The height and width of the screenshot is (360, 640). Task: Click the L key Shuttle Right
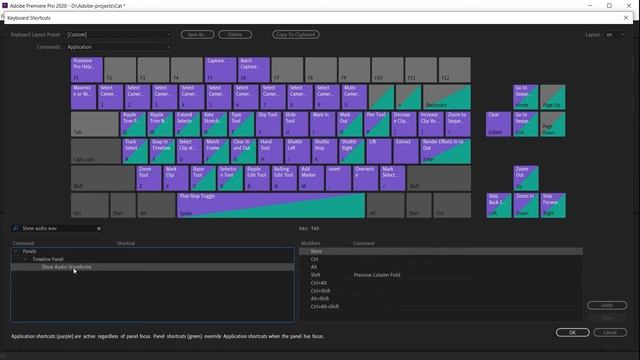pos(352,151)
